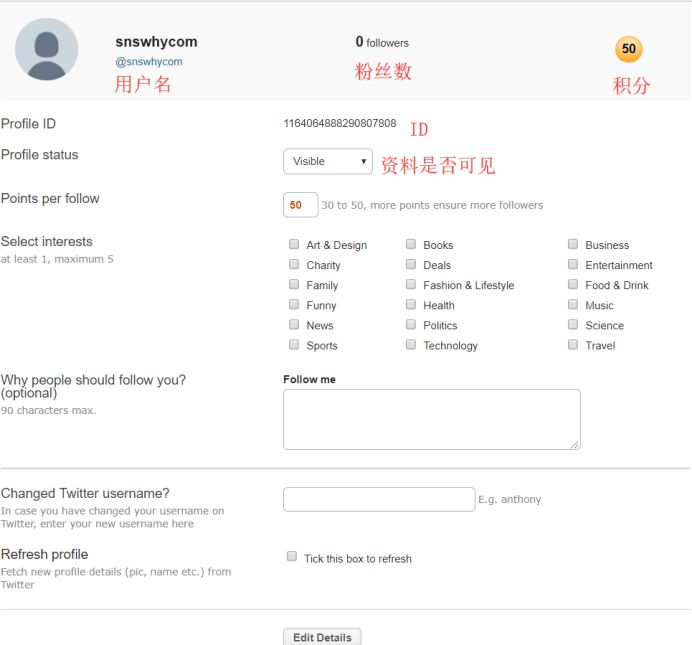Click the 'Profile ID' label
The height and width of the screenshot is (645, 692).
coord(28,124)
